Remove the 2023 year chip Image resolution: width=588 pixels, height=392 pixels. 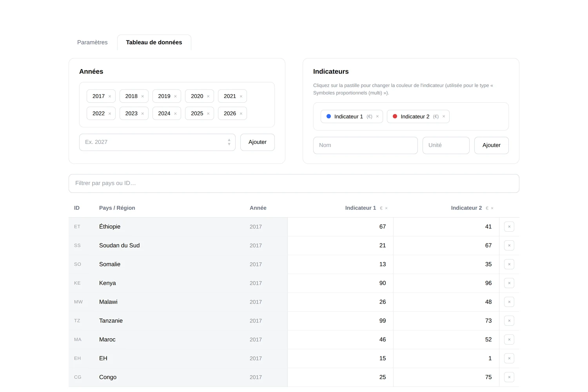coord(143,114)
